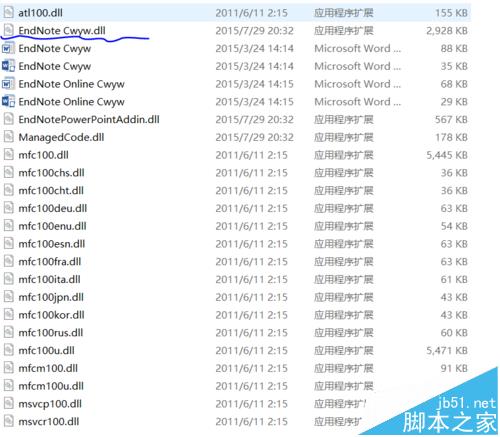Select the msvcp100.dll file icon
Viewport: 500px width, 437px height.
pyautogui.click(x=8, y=403)
